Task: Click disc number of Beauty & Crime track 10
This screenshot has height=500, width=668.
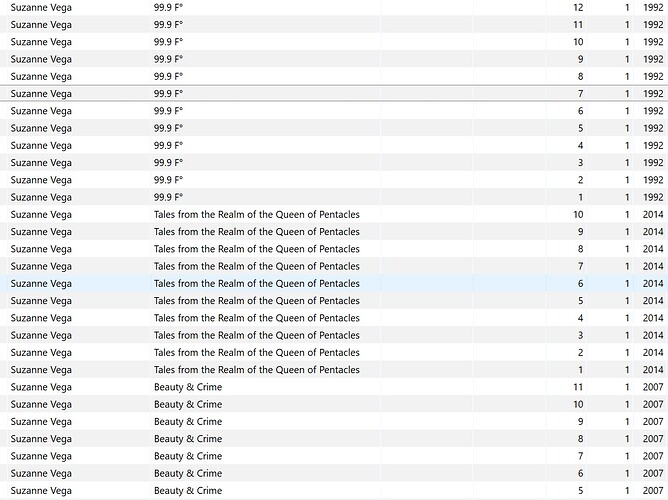Action: click(627, 404)
